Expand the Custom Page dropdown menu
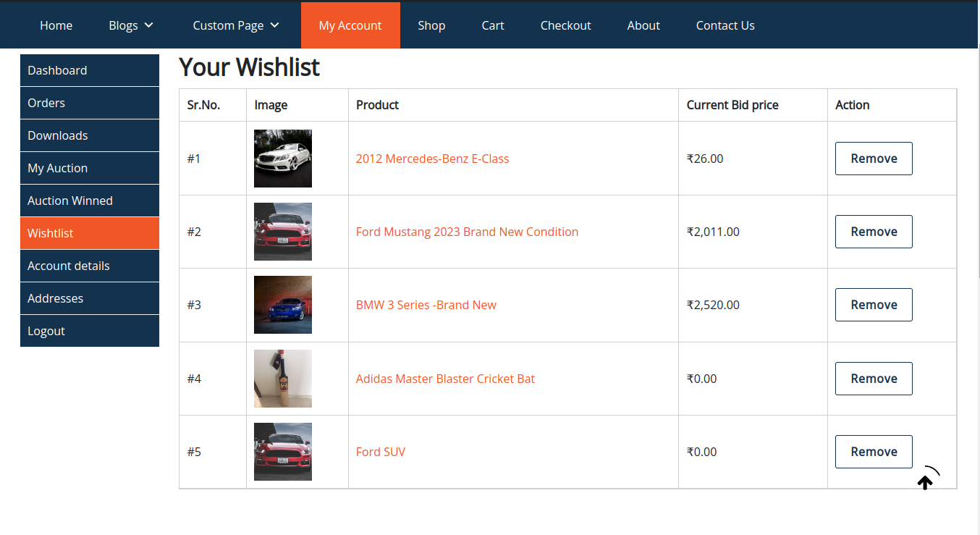 tap(235, 25)
